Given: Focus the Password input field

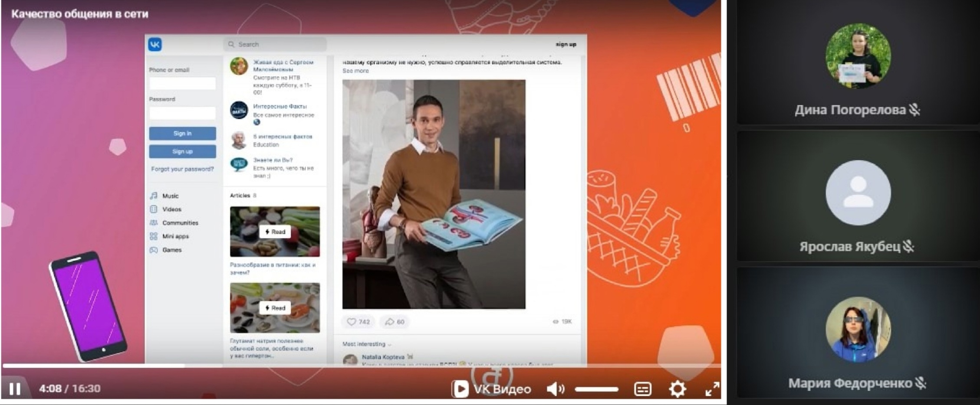Looking at the screenshot, I should (x=182, y=113).
